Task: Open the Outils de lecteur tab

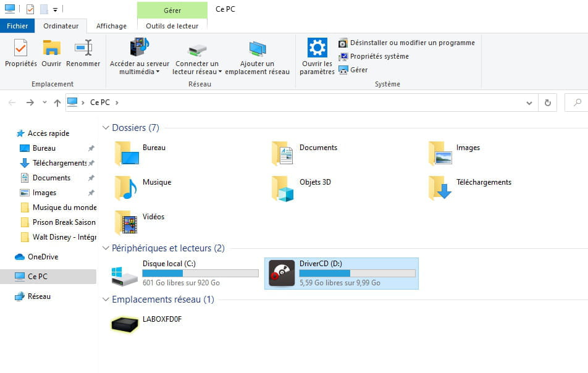Action: (172, 26)
